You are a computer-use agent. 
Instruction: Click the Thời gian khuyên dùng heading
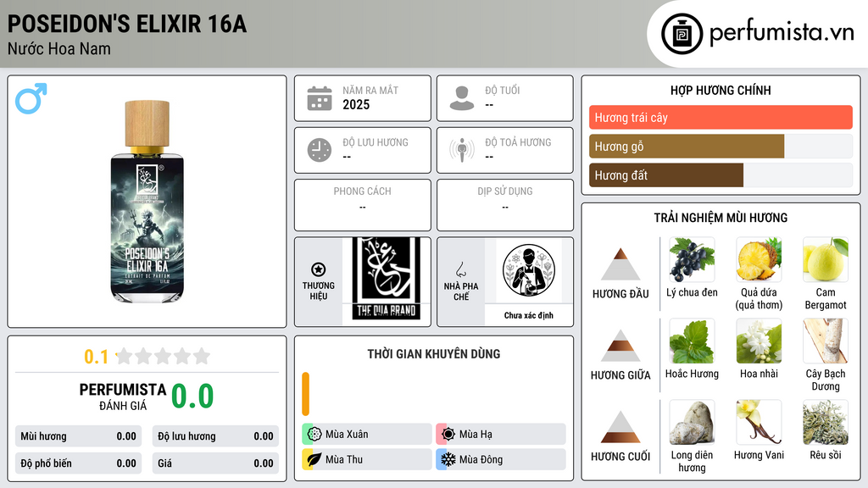[434, 353]
